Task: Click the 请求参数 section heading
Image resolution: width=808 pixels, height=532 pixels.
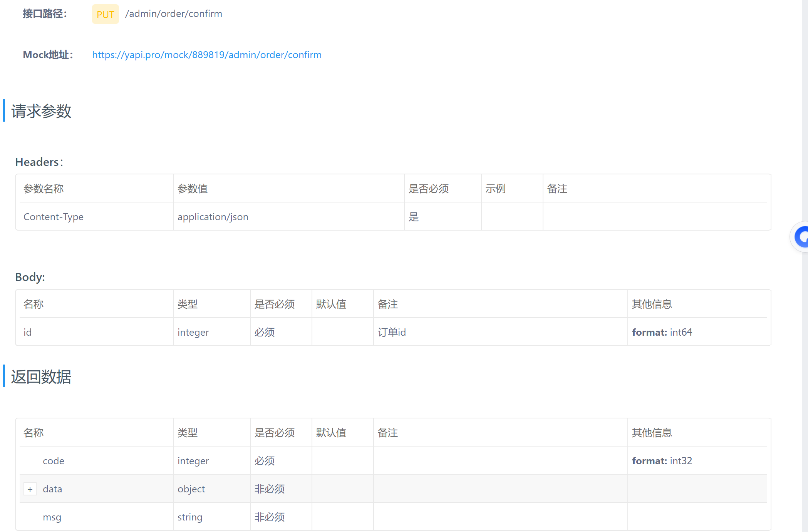Action: (41, 111)
